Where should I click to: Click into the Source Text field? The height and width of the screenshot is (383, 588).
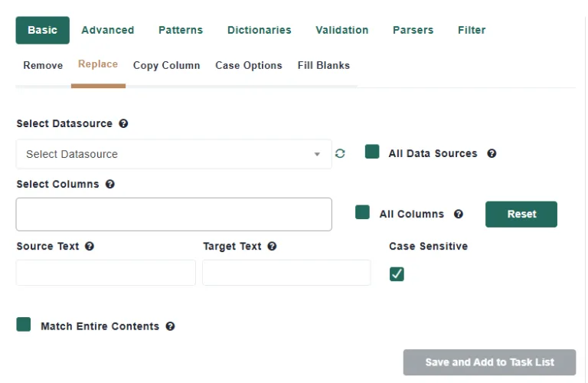click(x=106, y=273)
